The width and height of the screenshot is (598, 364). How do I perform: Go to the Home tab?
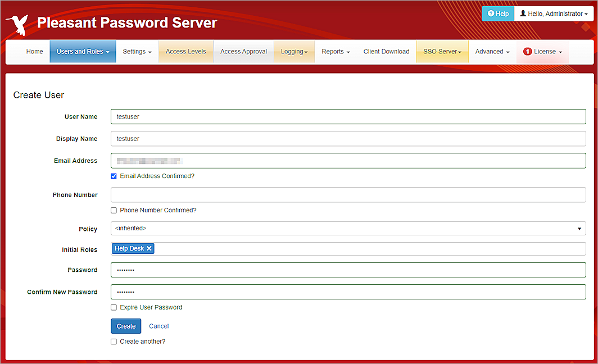(34, 51)
